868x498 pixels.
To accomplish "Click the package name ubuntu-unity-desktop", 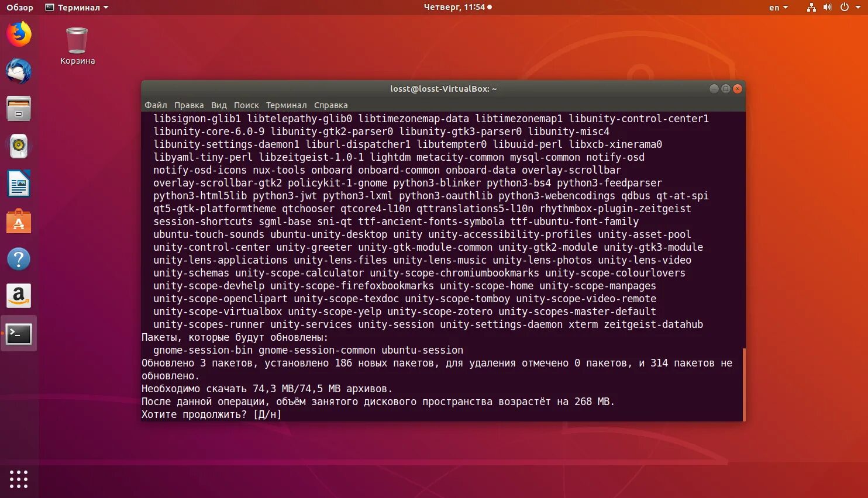I will (329, 234).
